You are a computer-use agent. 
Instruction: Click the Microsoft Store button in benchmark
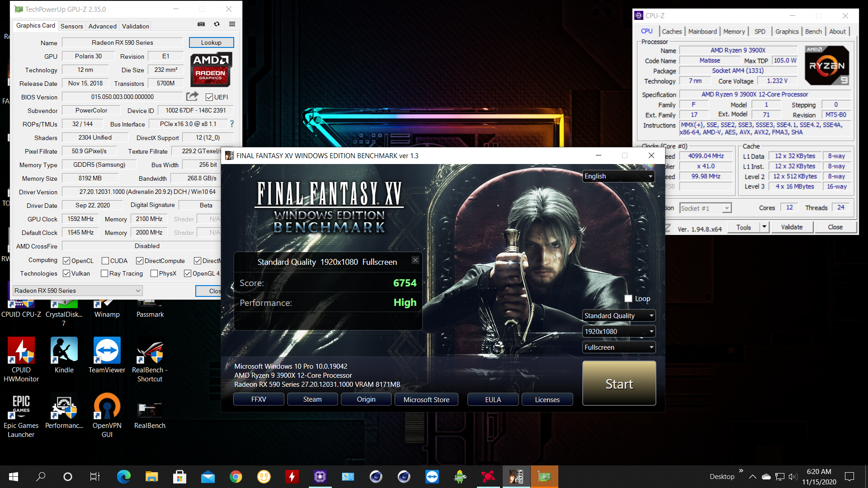tap(426, 399)
